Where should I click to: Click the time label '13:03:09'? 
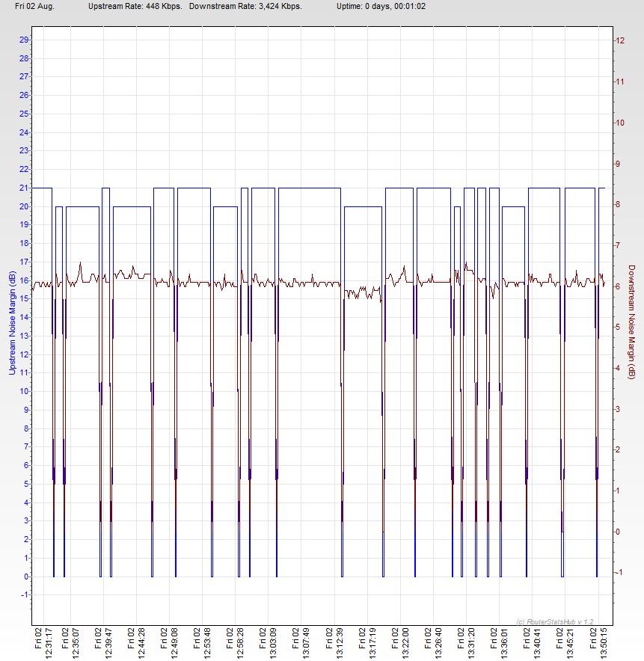[x=273, y=643]
